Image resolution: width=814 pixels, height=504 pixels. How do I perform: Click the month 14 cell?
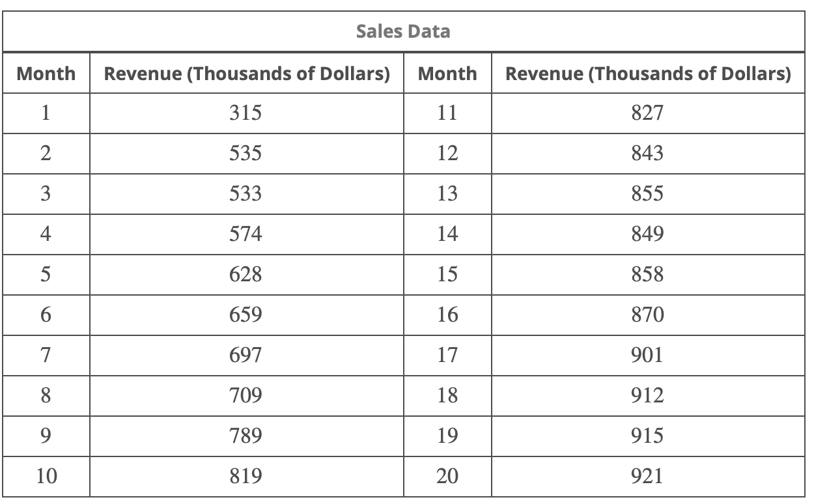coord(447,234)
